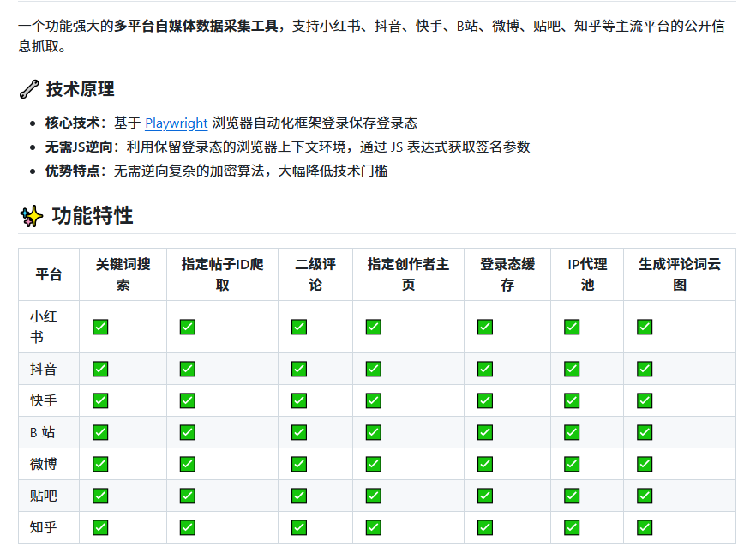Click B 站 关键词搜索 check mark
The width and height of the screenshot is (756, 559).
pos(100,432)
